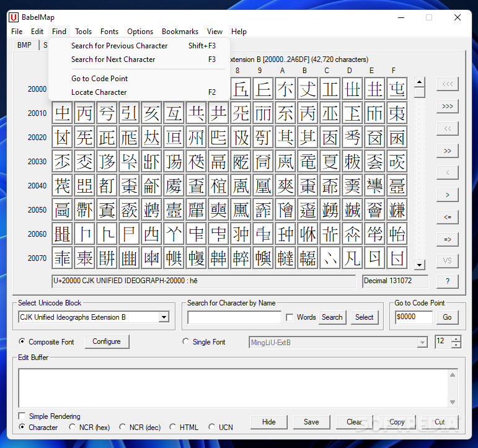Viewport: 478px width, 448px height.
Task: Click the >> navigation button
Action: click(447, 151)
